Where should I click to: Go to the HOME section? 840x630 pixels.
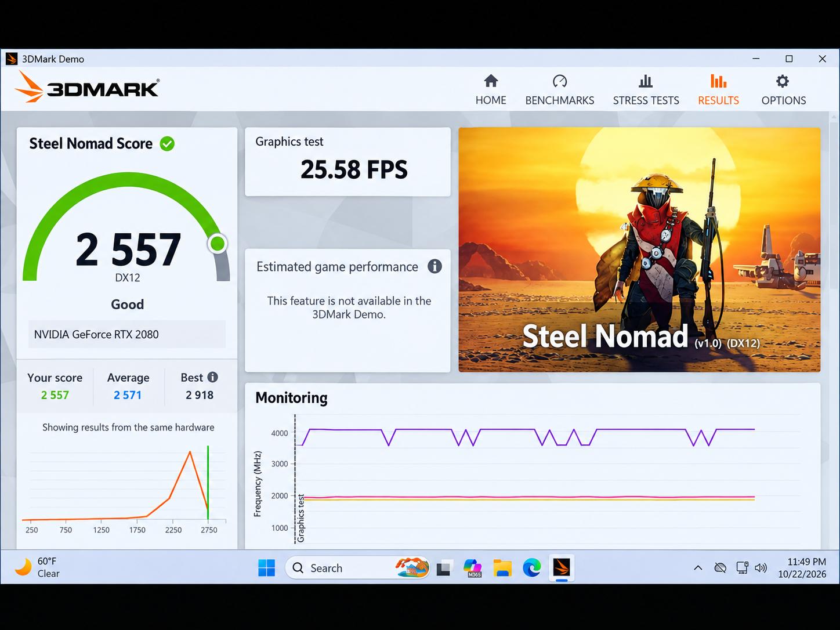pos(491,90)
